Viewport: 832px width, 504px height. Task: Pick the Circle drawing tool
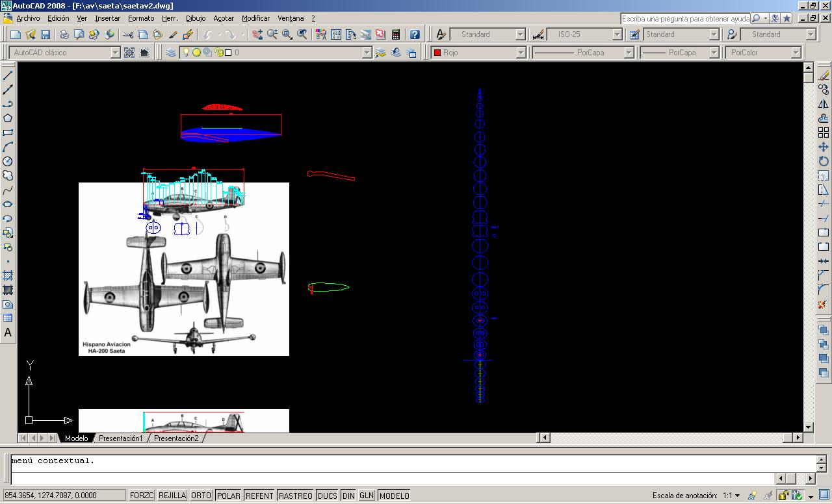8,161
